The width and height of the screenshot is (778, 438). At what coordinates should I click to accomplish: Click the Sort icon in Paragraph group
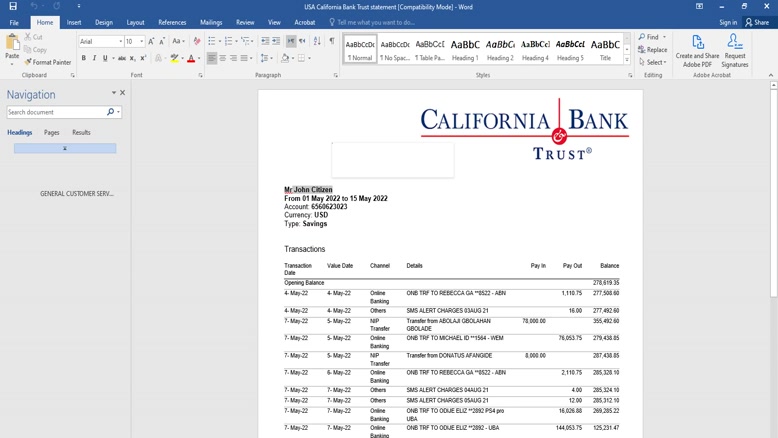(x=318, y=41)
